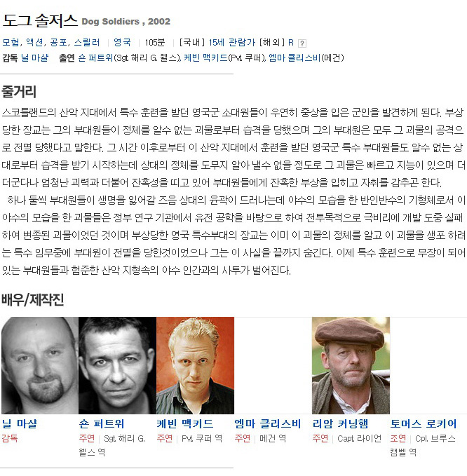
Task: Open director 닐 마샬 link in header
Action: [34, 57]
